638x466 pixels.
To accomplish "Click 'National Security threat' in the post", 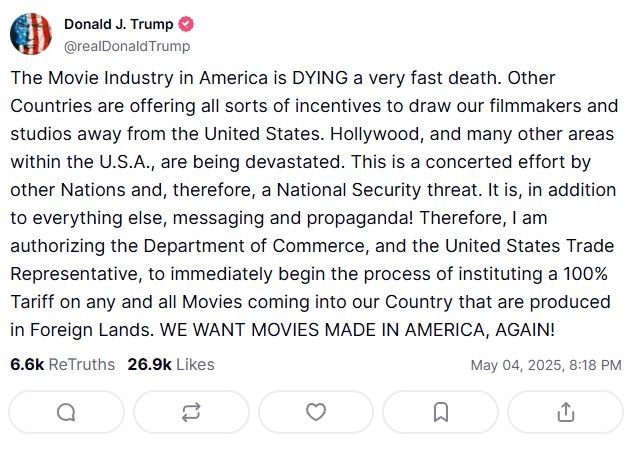I will point(377,190).
